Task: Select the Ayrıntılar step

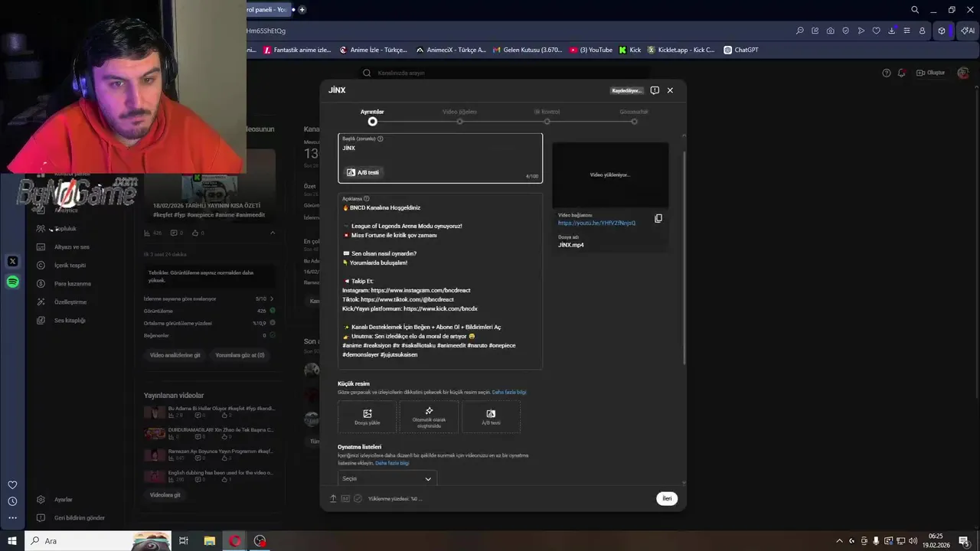Action: click(x=372, y=116)
